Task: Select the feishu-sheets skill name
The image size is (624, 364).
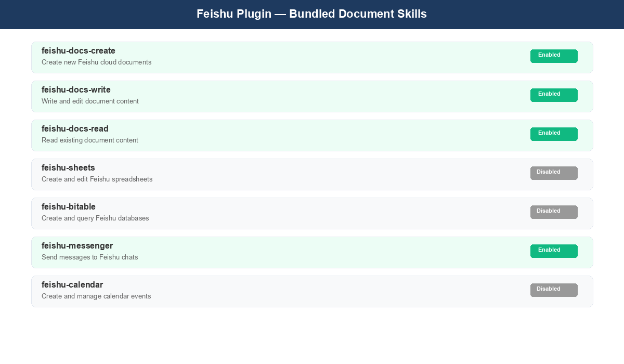Action: point(68,168)
